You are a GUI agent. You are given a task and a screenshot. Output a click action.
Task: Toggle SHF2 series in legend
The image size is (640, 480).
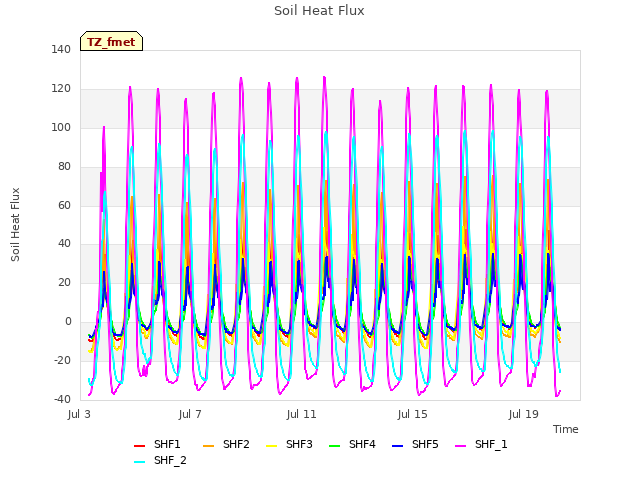pyautogui.click(x=226, y=444)
